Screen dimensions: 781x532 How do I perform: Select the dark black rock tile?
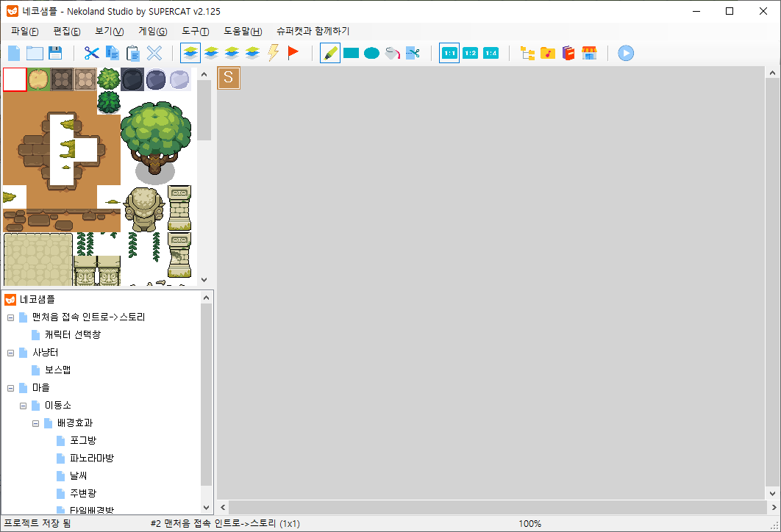(x=132, y=79)
